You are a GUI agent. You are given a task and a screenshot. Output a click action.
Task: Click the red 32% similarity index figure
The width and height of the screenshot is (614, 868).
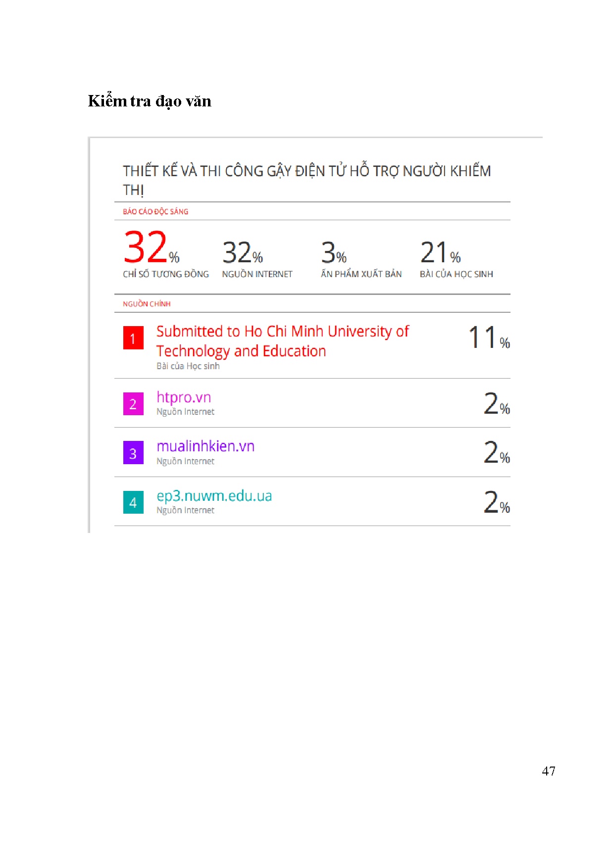point(151,247)
